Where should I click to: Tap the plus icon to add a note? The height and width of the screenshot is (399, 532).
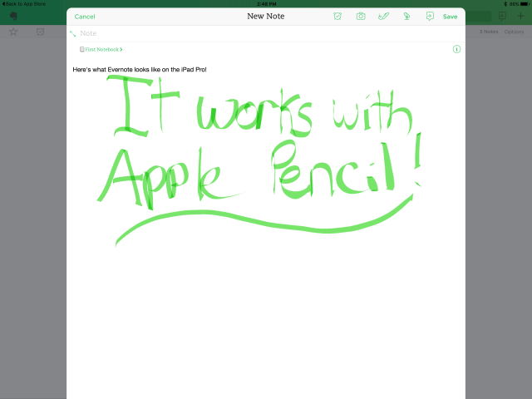520,16
